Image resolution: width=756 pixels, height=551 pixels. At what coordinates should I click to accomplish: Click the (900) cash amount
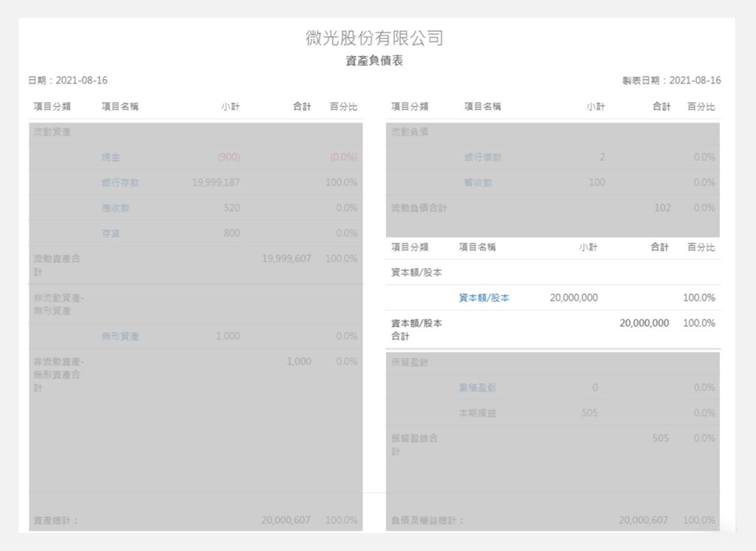229,157
